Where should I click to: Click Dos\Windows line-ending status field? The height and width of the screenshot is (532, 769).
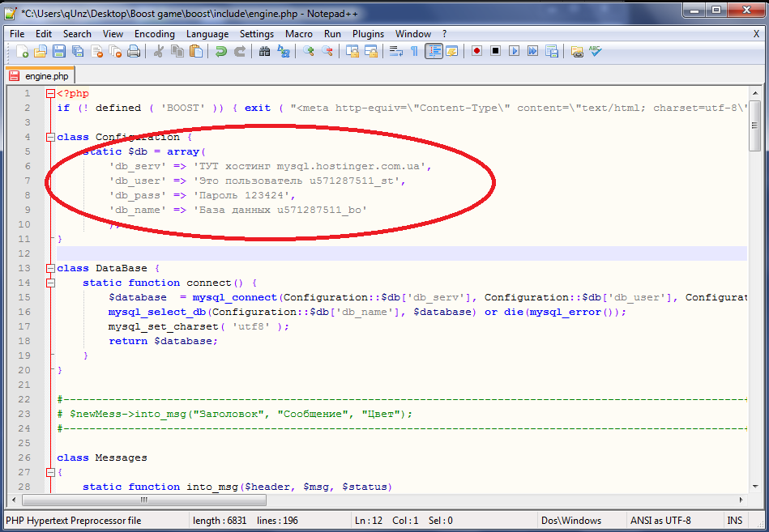[x=570, y=520]
